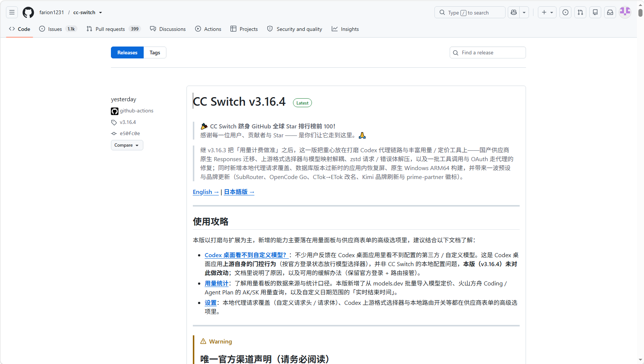Open the notifications inbox
644x364 pixels.
[x=610, y=12]
